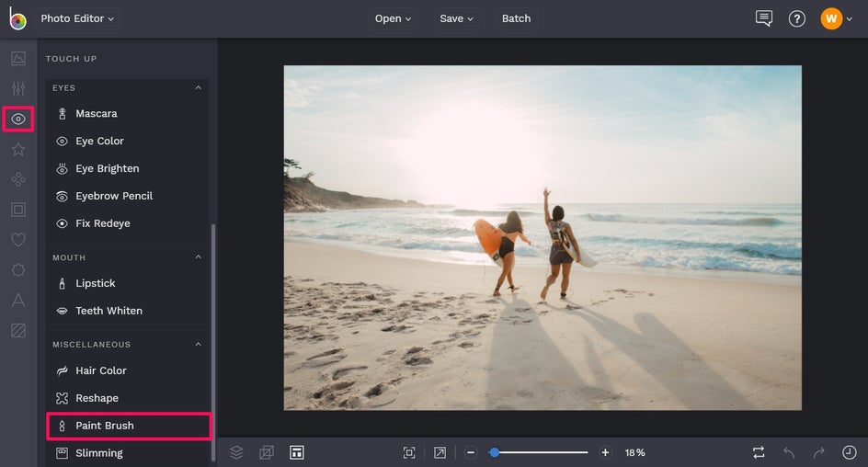
Task: Click the undo arrow icon
Action: click(x=789, y=452)
